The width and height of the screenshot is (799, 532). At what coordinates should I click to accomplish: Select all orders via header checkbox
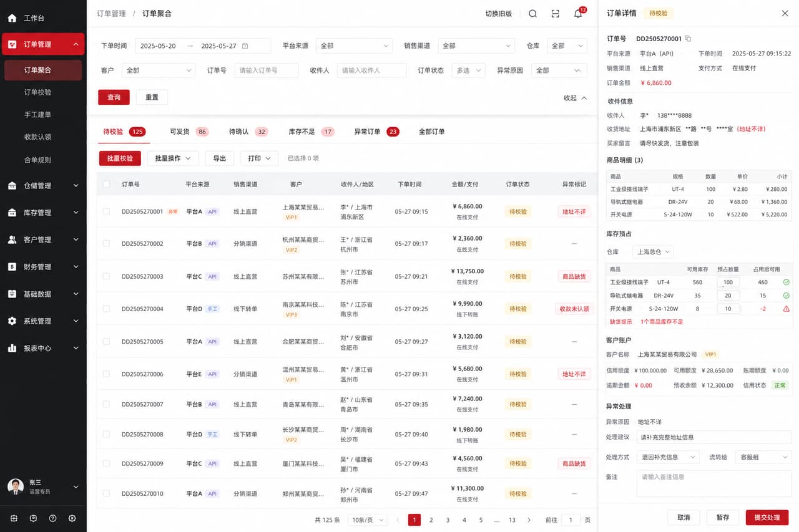click(x=106, y=184)
